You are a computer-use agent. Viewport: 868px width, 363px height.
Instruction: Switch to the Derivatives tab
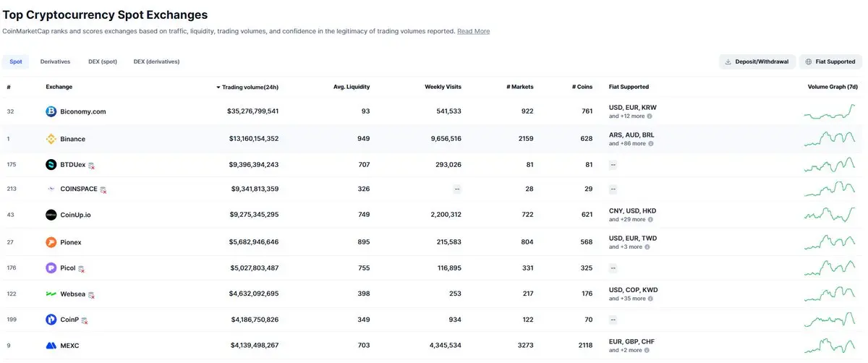[55, 61]
